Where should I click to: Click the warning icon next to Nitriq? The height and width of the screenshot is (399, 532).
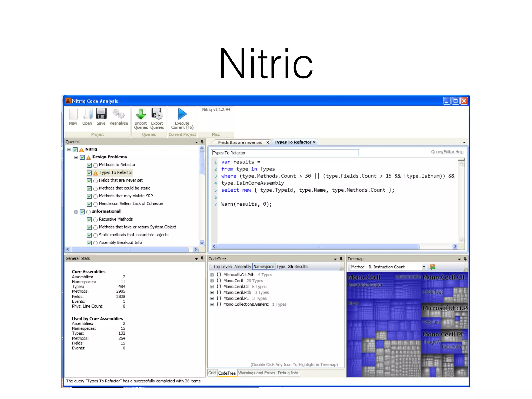point(82,150)
